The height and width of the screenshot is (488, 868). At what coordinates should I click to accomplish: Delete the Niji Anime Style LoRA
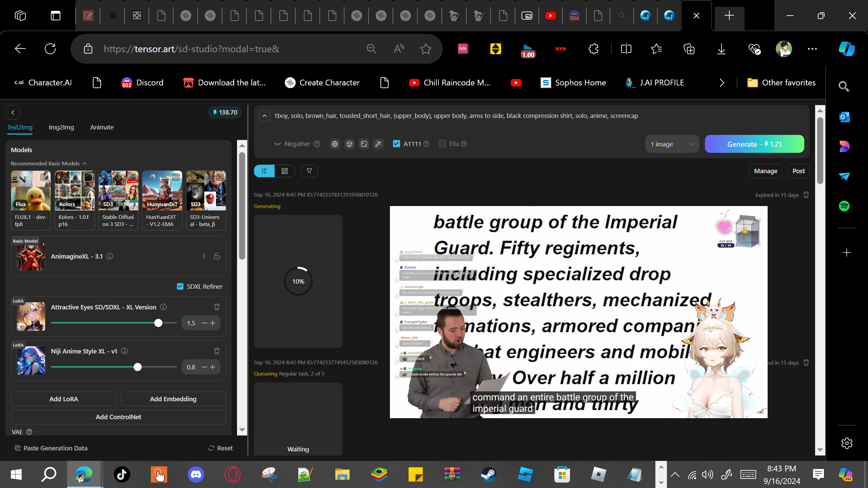(217, 351)
